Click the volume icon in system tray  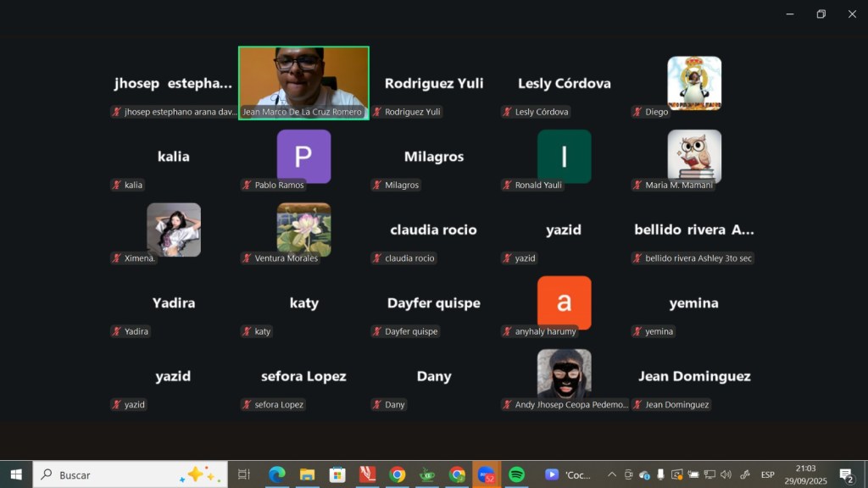[726, 474]
